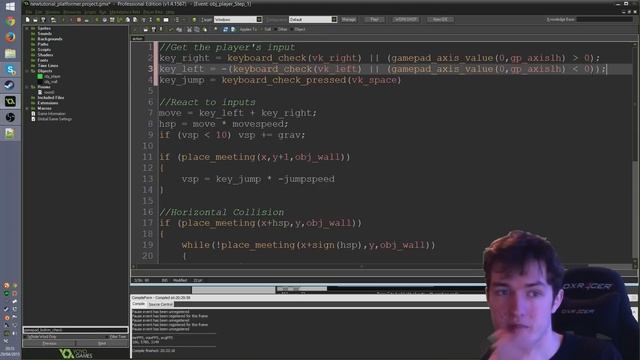Open Steam from the Windows taskbar
Screen dimensions: 640x360
click(x=10, y=85)
